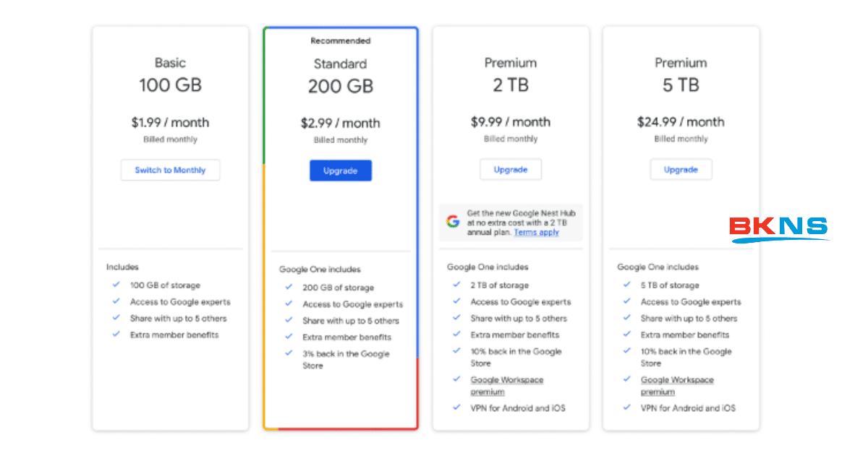Image resolution: width=868 pixels, height=461 pixels.
Task: Click the $24.99 / month price text
Action: tap(681, 121)
